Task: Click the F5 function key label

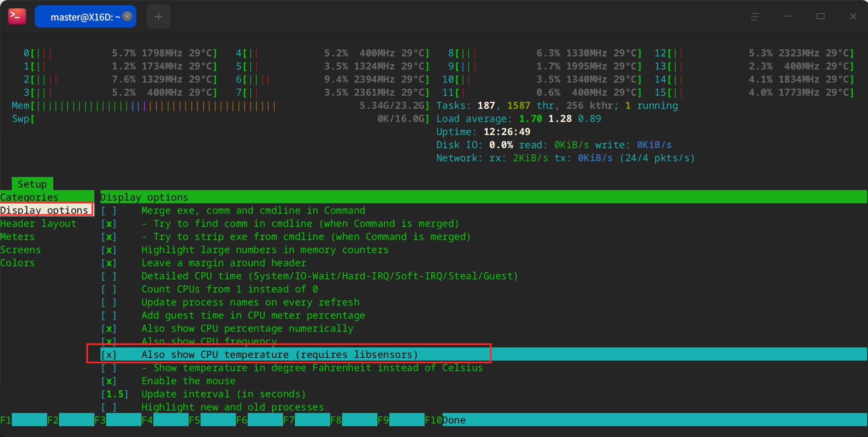Action: (194, 420)
